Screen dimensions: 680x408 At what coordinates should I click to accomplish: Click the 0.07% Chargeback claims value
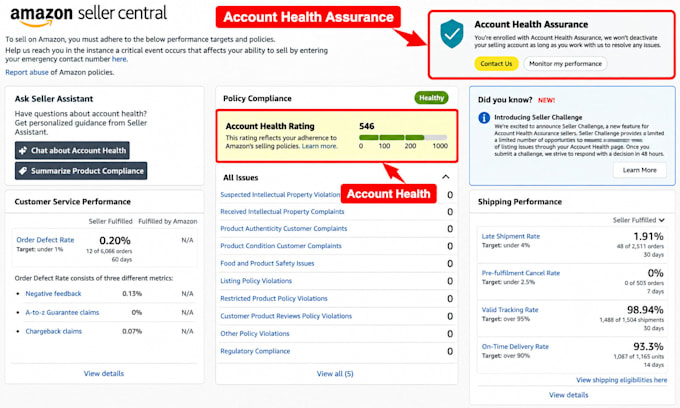(x=132, y=331)
